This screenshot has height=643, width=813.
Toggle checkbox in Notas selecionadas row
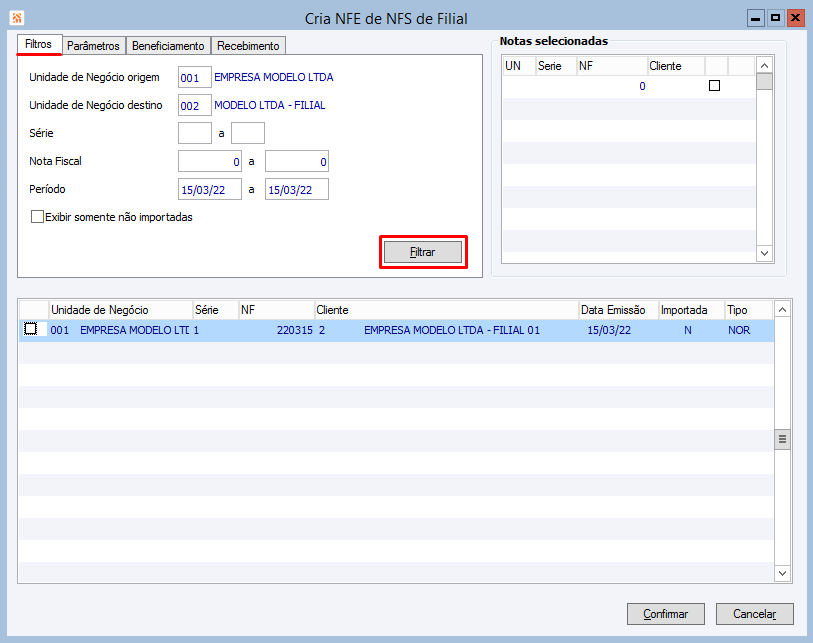pos(714,86)
